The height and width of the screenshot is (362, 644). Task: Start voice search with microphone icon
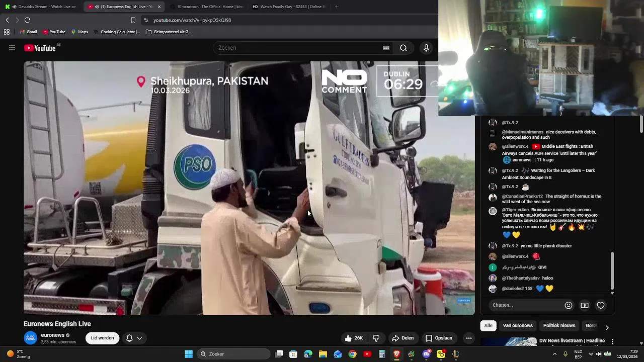click(426, 48)
